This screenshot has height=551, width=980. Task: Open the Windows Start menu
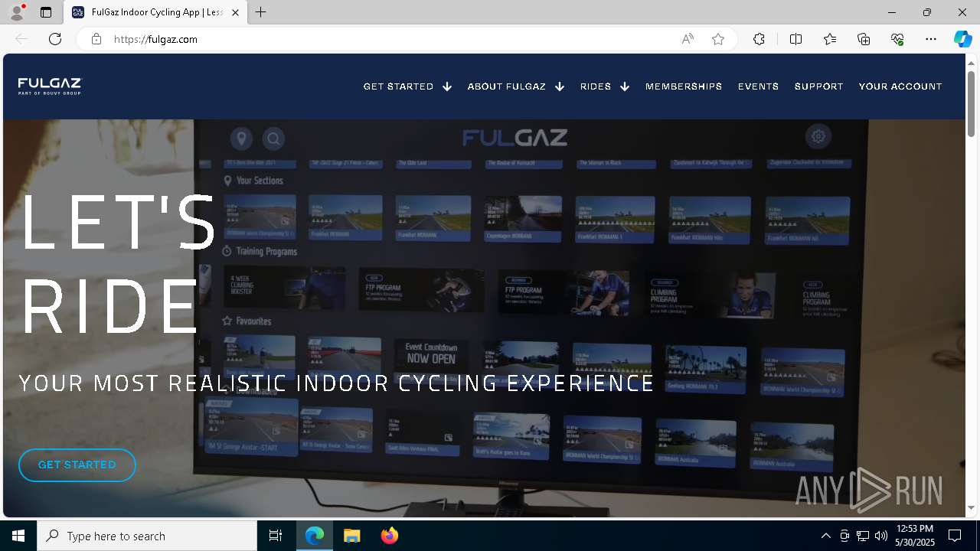18,536
